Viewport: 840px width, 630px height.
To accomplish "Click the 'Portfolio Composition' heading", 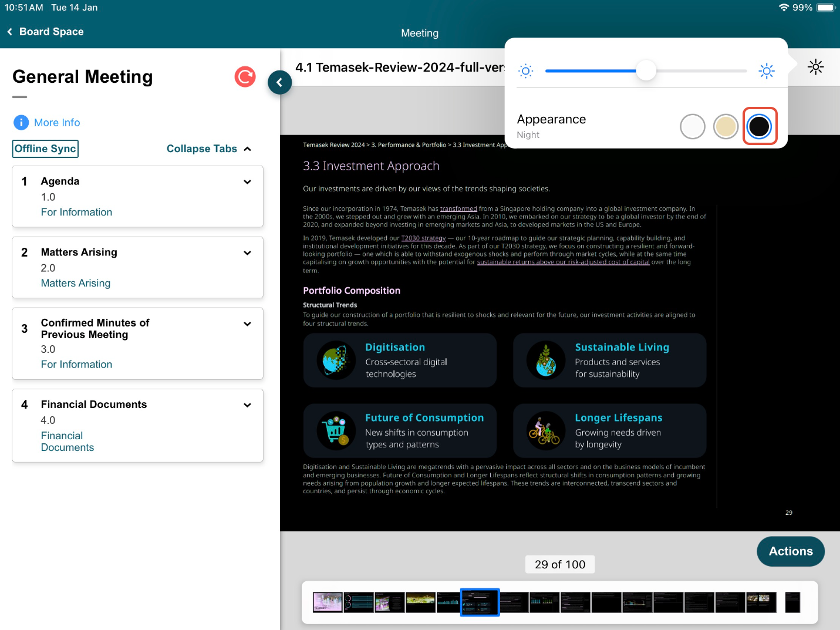I will coord(352,291).
